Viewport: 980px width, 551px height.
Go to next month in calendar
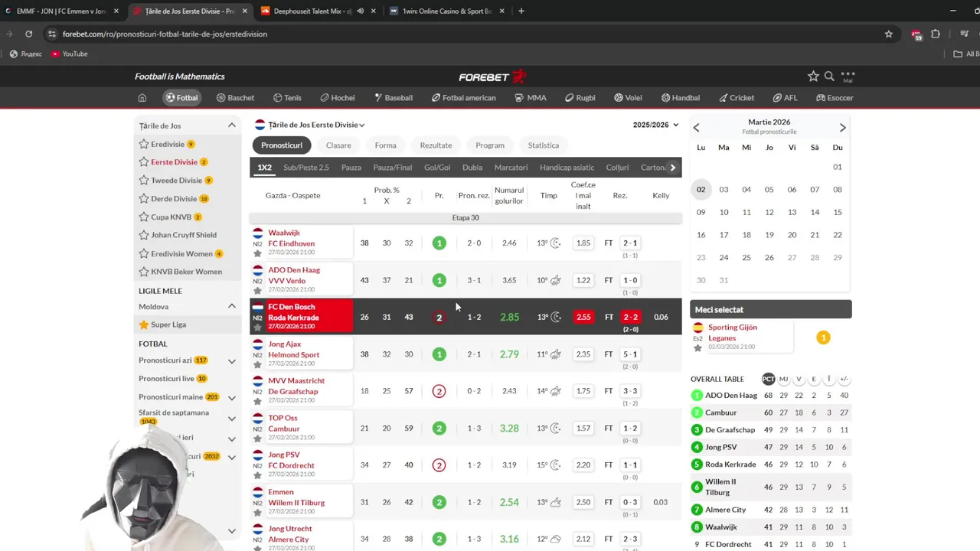click(x=842, y=128)
